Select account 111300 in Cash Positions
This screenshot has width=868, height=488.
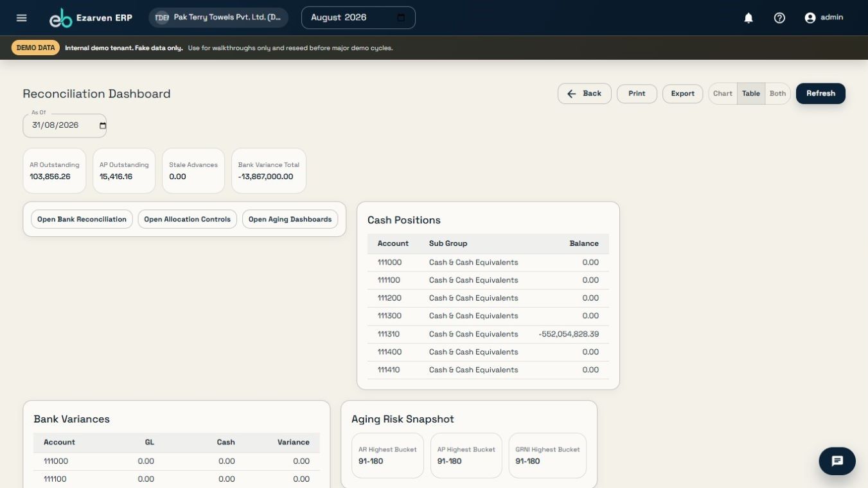tap(488, 317)
